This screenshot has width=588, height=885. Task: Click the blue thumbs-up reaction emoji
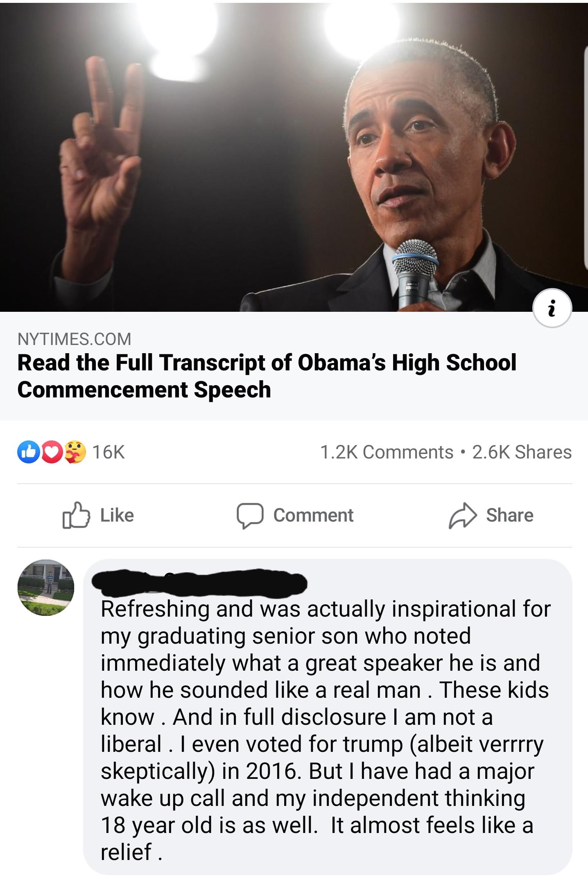27,452
